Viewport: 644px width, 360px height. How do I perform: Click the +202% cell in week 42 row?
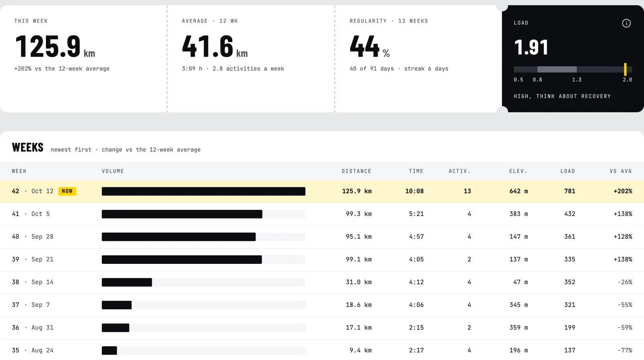click(x=623, y=191)
